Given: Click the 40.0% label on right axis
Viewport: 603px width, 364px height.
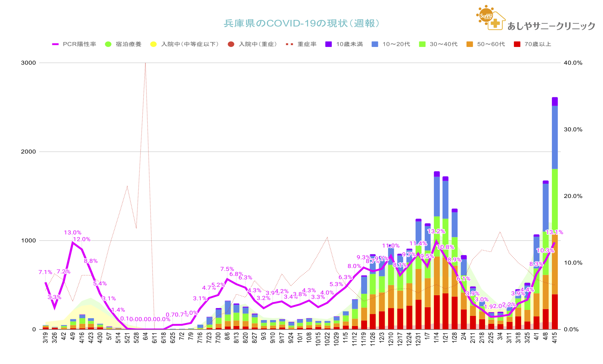Looking at the screenshot, I should (x=573, y=63).
